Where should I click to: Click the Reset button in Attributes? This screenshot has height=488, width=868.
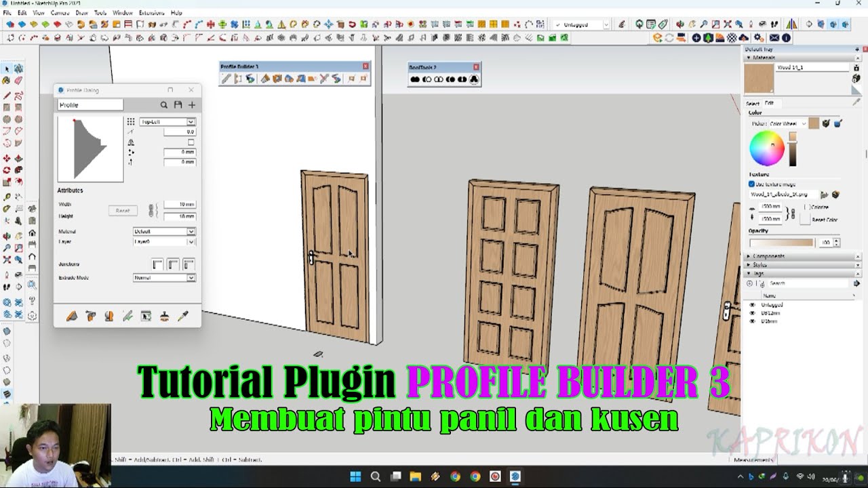tap(123, 211)
